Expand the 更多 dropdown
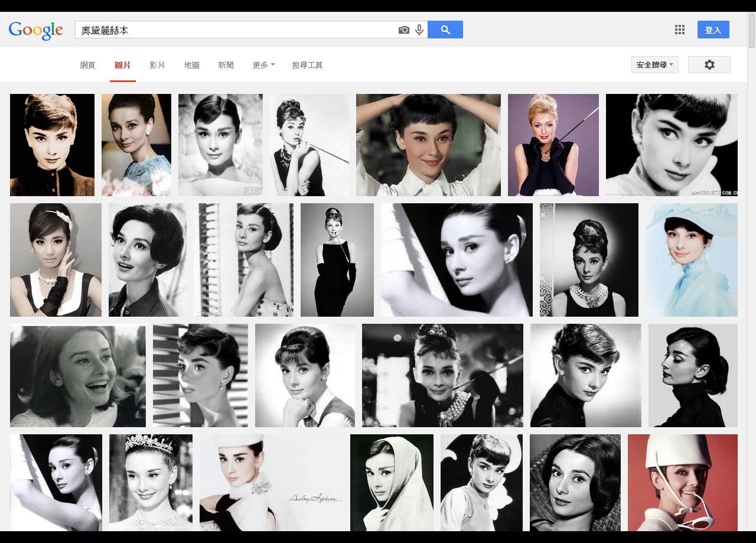Viewport: 756px width, 543px height. pos(263,65)
